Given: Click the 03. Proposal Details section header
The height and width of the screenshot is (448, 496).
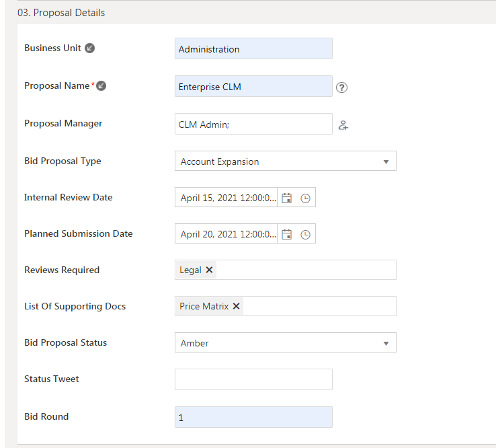Looking at the screenshot, I should (61, 12).
